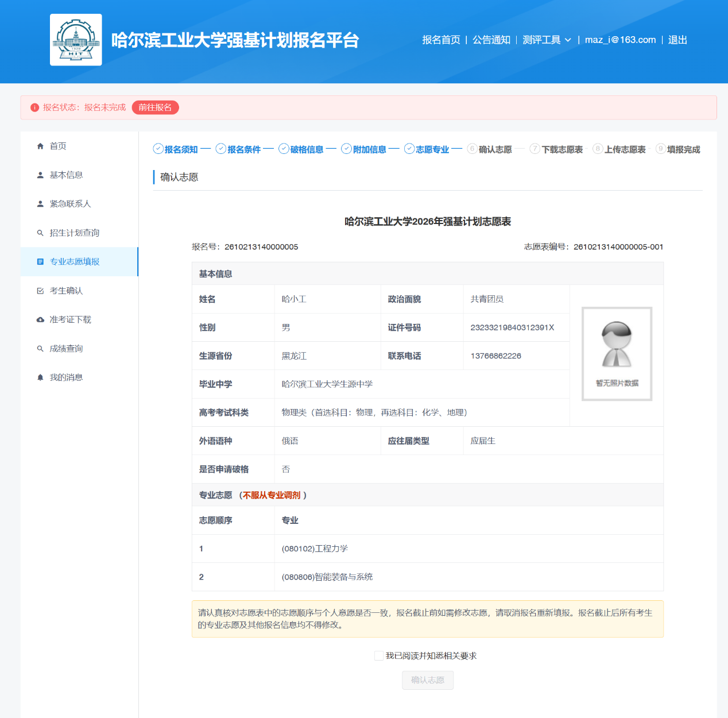Click the bell icon beside 我的消息
This screenshot has width=728, height=718.
click(x=40, y=377)
